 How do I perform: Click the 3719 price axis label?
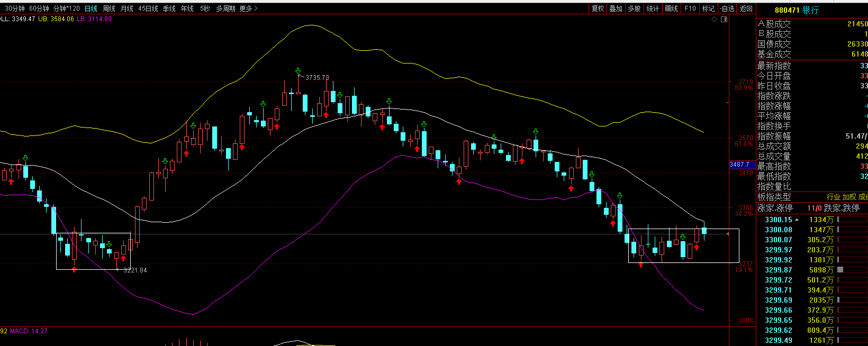pyautogui.click(x=746, y=82)
